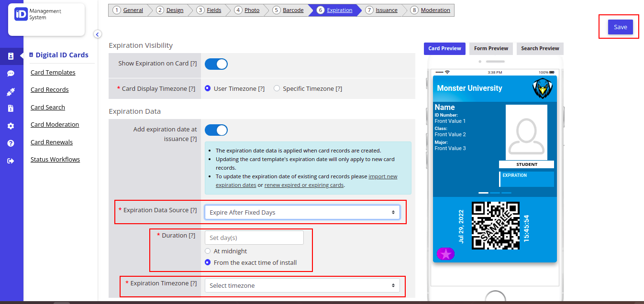Open the Expiration Data Source dropdown
Screen dimensions: 644x304
point(302,212)
